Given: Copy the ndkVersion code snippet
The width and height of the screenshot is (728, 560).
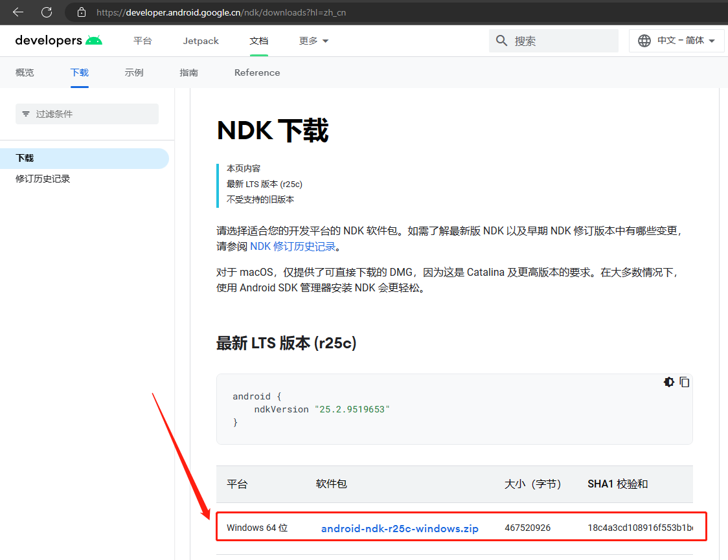Looking at the screenshot, I should pyautogui.click(x=685, y=382).
